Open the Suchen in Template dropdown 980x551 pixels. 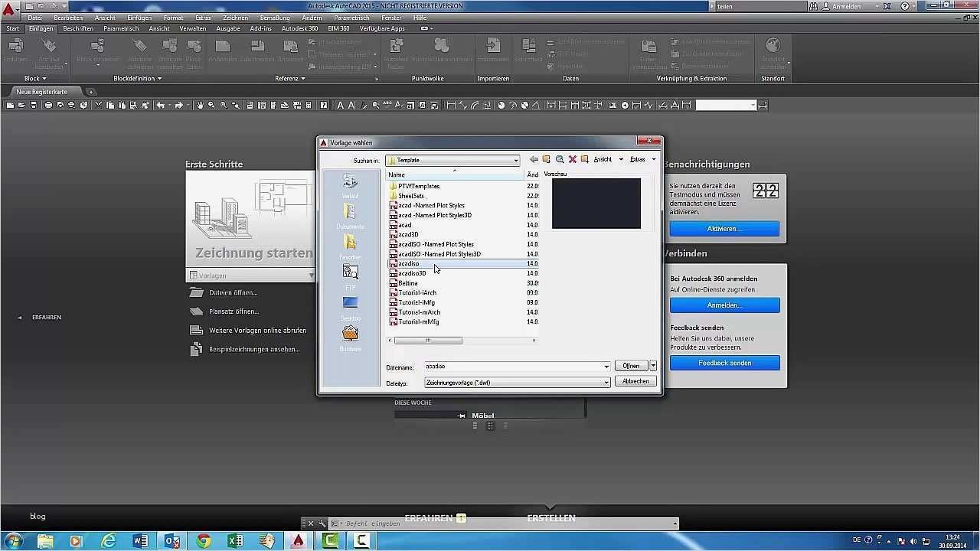pyautogui.click(x=516, y=160)
